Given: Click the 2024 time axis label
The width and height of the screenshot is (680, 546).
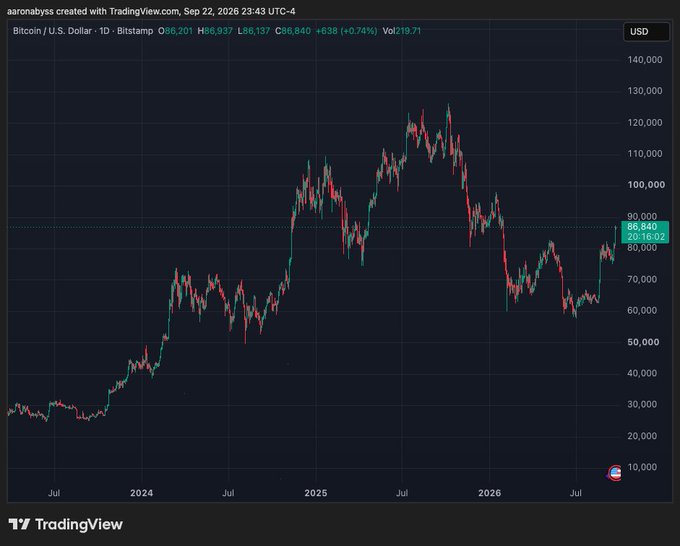Looking at the screenshot, I should pos(141,493).
